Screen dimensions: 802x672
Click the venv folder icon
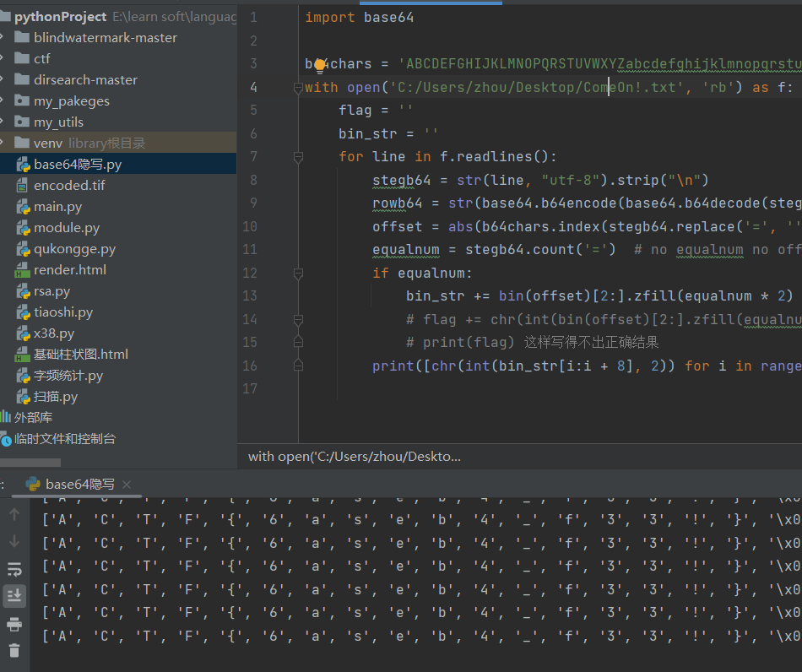pos(21,143)
